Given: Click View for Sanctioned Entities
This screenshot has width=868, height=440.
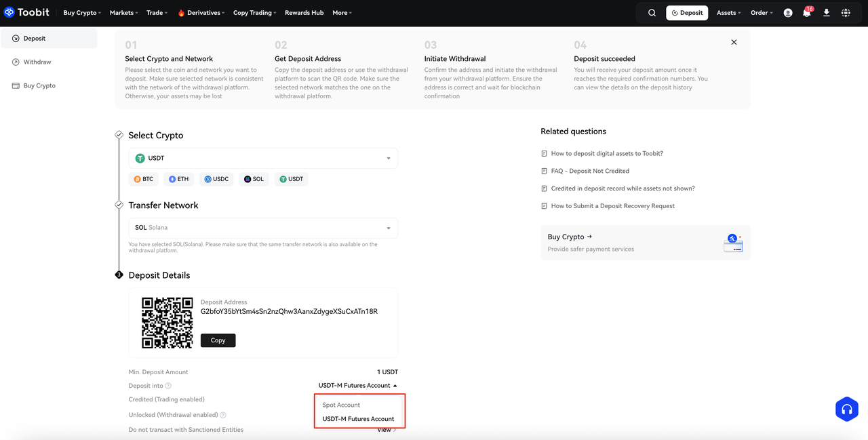Looking at the screenshot, I should (387, 430).
